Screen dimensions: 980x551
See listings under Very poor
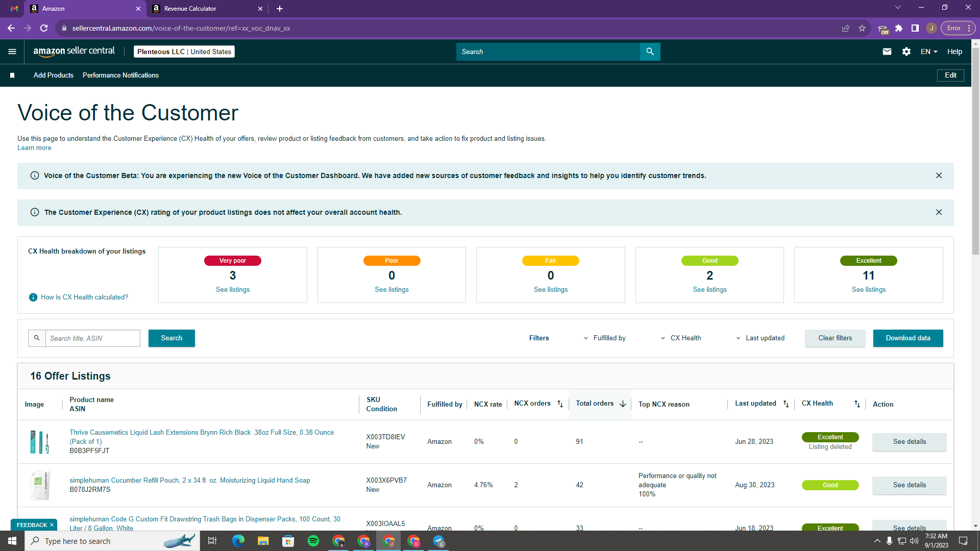click(233, 290)
